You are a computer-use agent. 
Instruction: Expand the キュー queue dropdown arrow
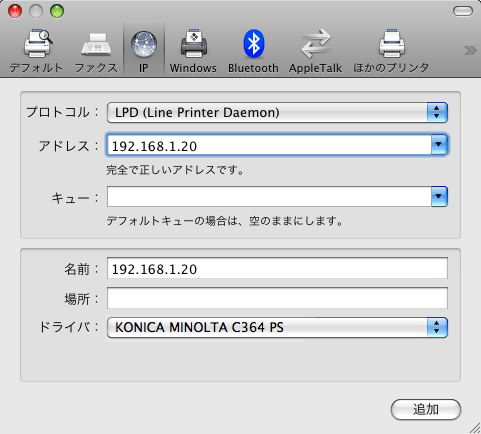(x=439, y=196)
